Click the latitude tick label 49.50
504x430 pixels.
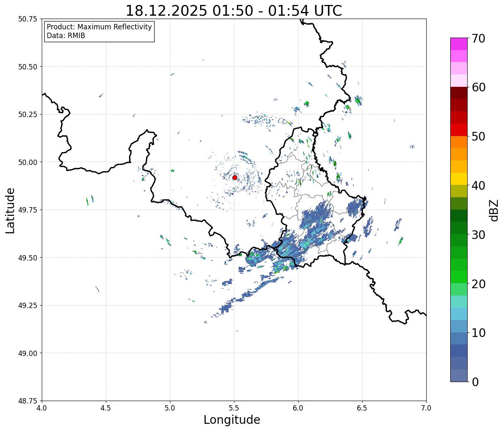[27, 258]
